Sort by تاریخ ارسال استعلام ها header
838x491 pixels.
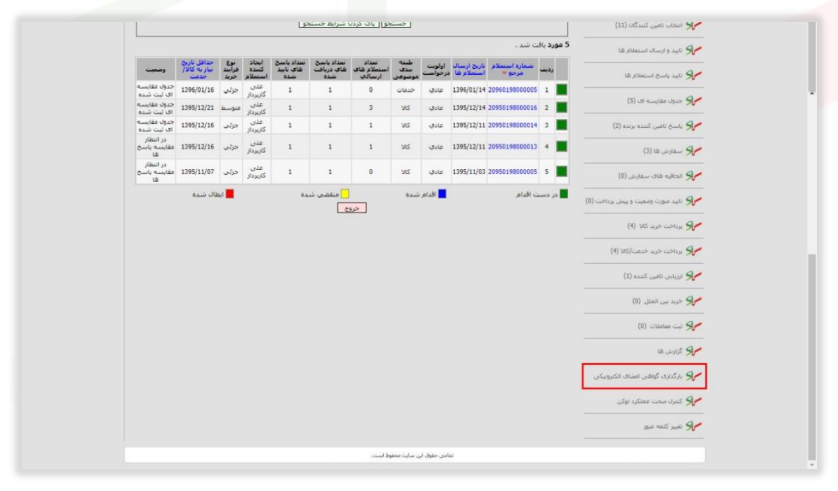469,69
